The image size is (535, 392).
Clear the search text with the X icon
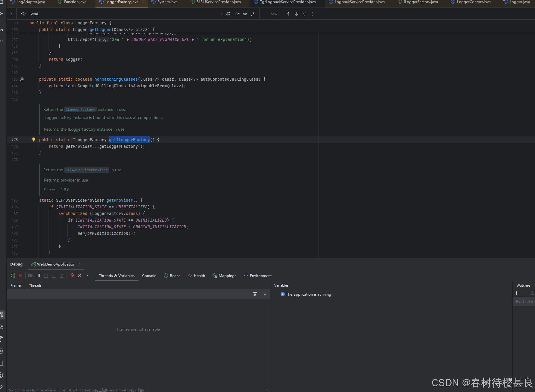tap(222, 14)
